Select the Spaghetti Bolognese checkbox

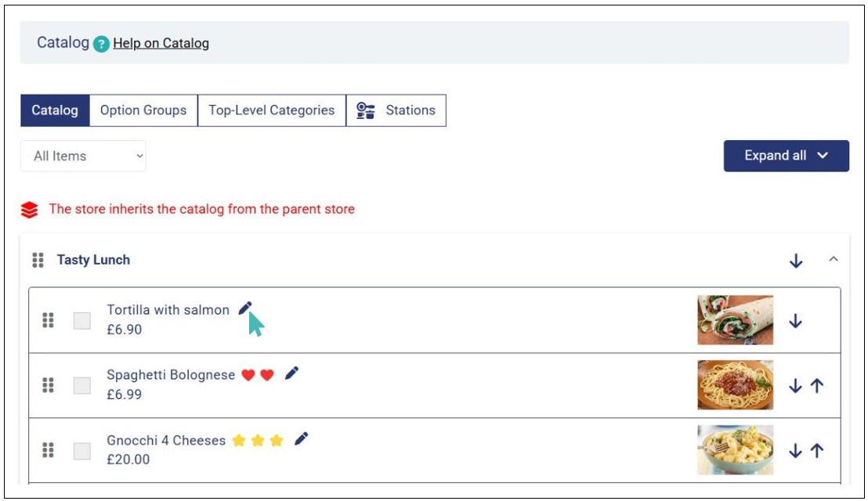click(82, 385)
